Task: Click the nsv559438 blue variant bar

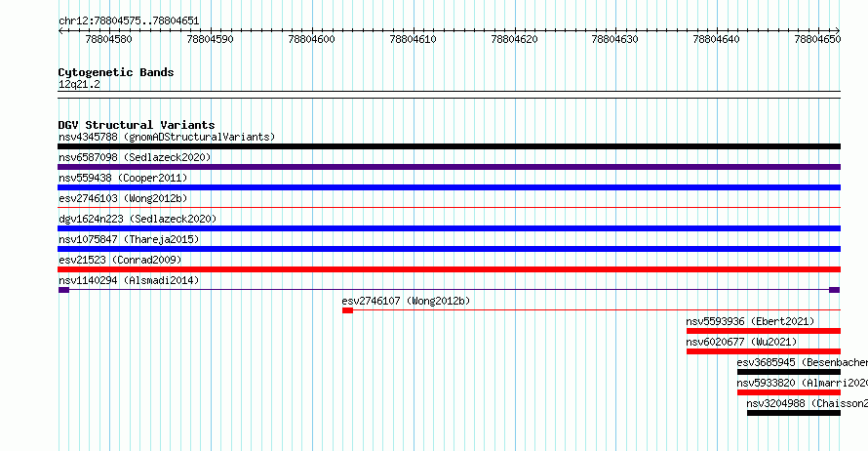Action: coord(449,187)
